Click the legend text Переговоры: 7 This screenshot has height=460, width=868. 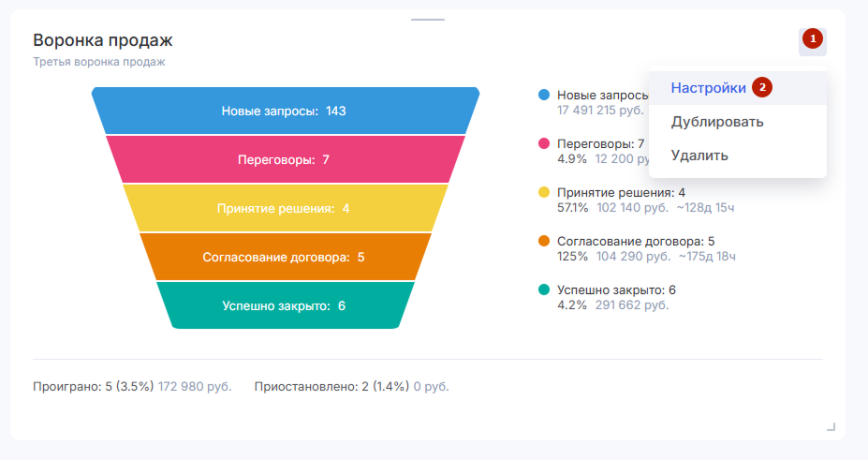tap(600, 144)
